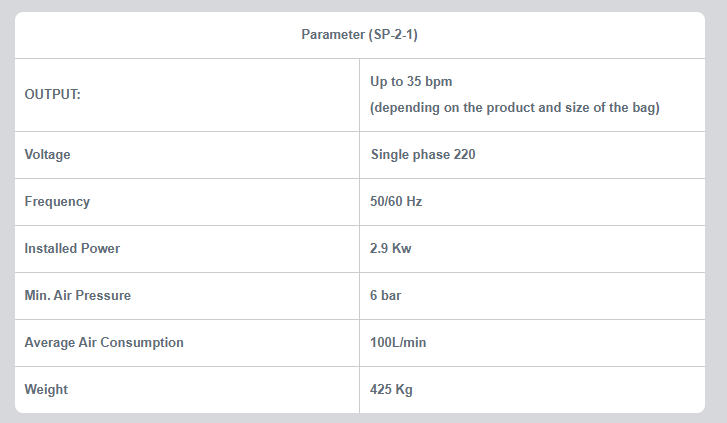Click the number 220 in the voltage value

(465, 155)
